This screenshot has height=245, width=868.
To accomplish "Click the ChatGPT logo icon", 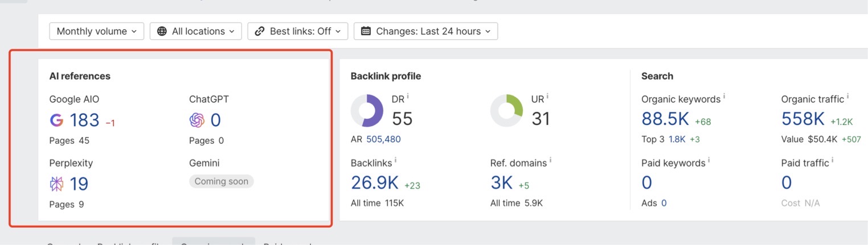I will coord(196,121).
